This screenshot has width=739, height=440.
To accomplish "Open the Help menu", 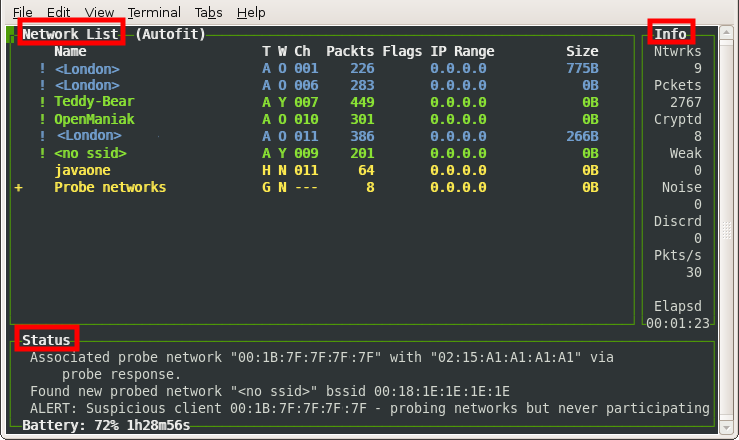I will pyautogui.click(x=251, y=12).
